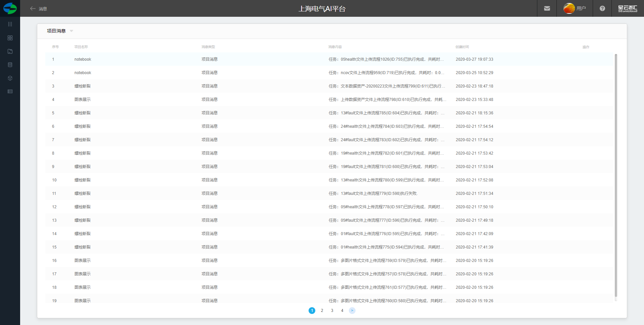This screenshot has width=644, height=325.
Task: Click message 多图片格式文件上传流程761
Action: tap(387, 287)
